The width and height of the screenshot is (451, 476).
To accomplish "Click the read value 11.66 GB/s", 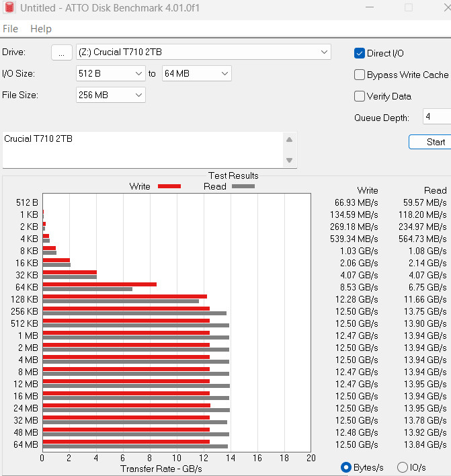I will coord(425,299).
